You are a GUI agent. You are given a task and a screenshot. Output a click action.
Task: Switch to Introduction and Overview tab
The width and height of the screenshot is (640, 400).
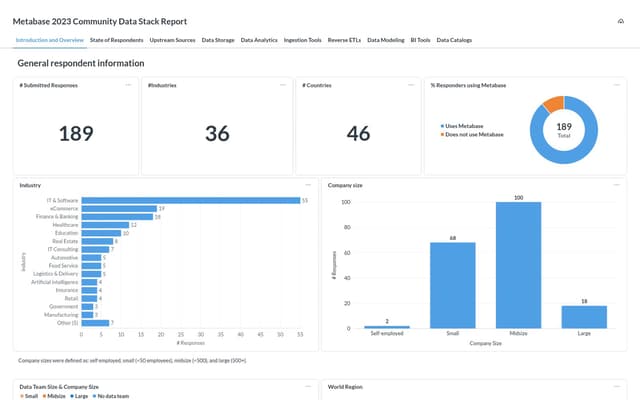[x=49, y=40]
